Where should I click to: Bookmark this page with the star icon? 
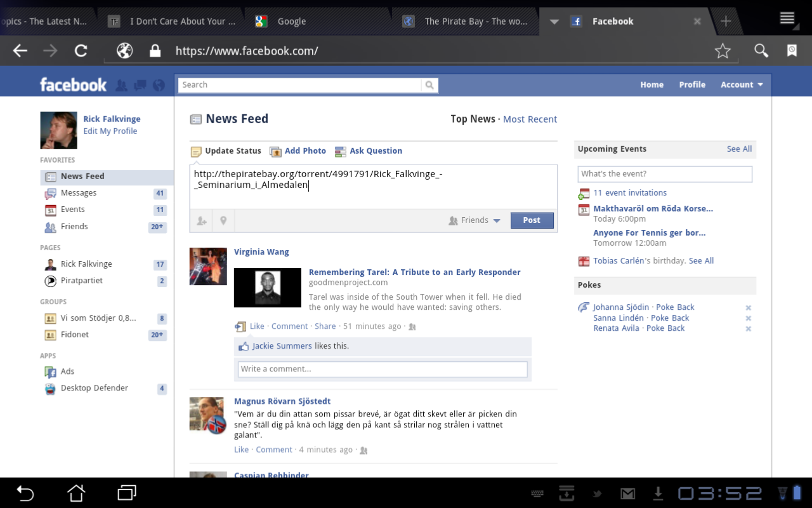pos(723,51)
